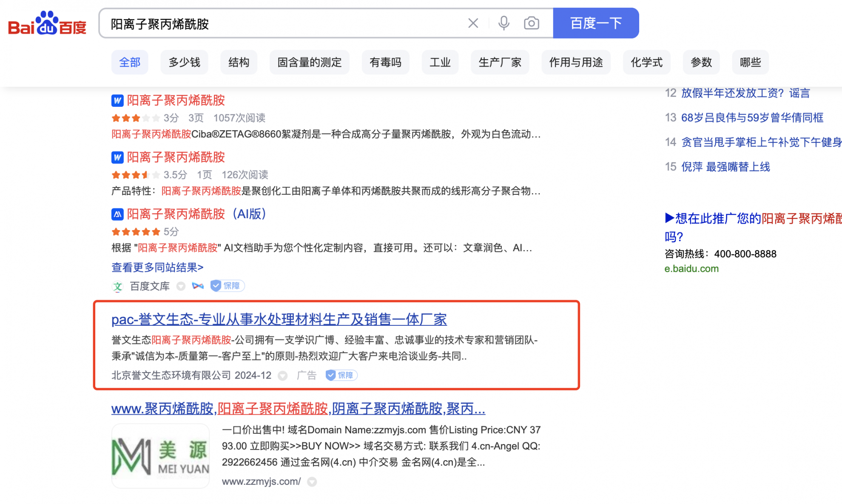Expand the dropdown arrow beside www.zzmyjs.com
The width and height of the screenshot is (842, 504).
(x=312, y=481)
